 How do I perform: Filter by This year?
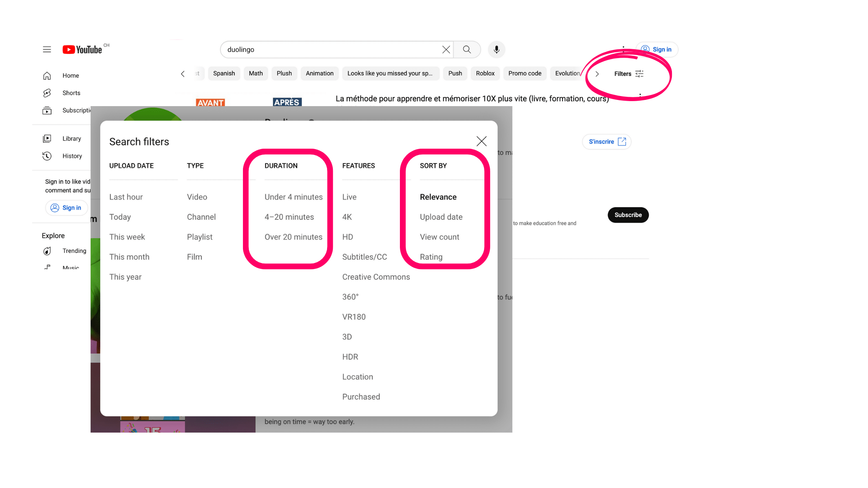click(x=126, y=277)
